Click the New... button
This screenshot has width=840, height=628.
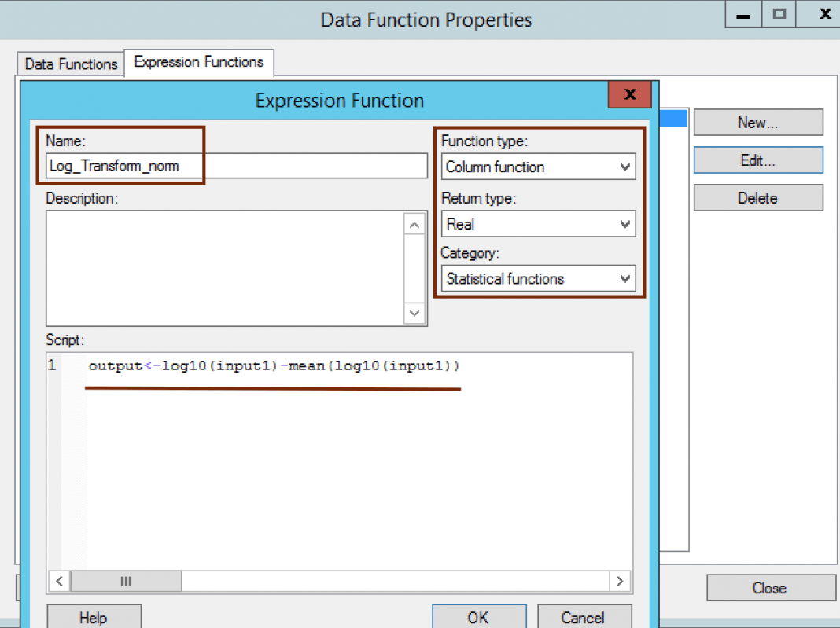[x=757, y=123]
